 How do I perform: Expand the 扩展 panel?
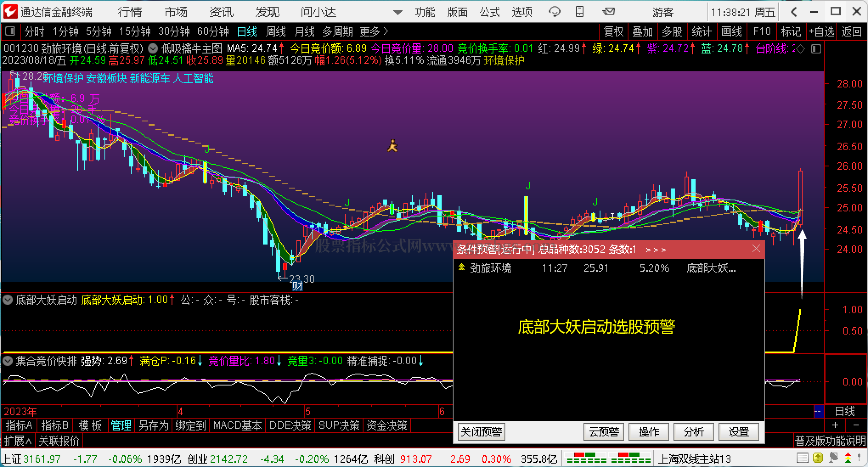[18, 441]
